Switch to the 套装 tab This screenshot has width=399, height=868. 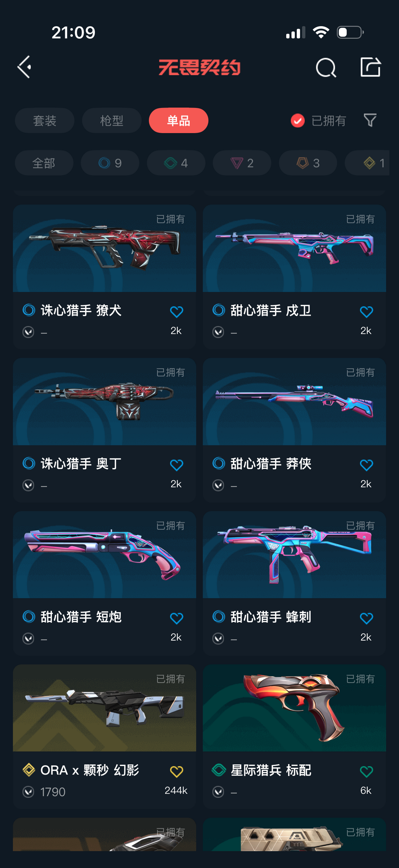(45, 121)
